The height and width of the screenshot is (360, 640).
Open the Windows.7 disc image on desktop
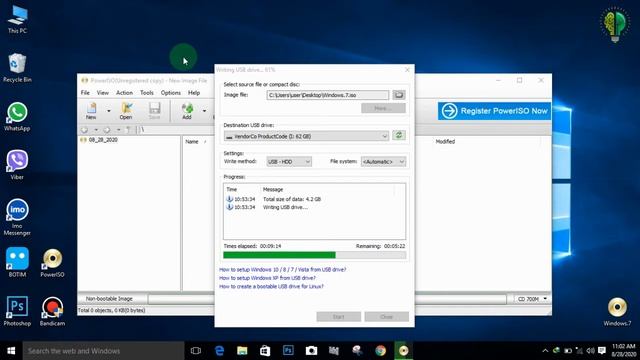617,311
